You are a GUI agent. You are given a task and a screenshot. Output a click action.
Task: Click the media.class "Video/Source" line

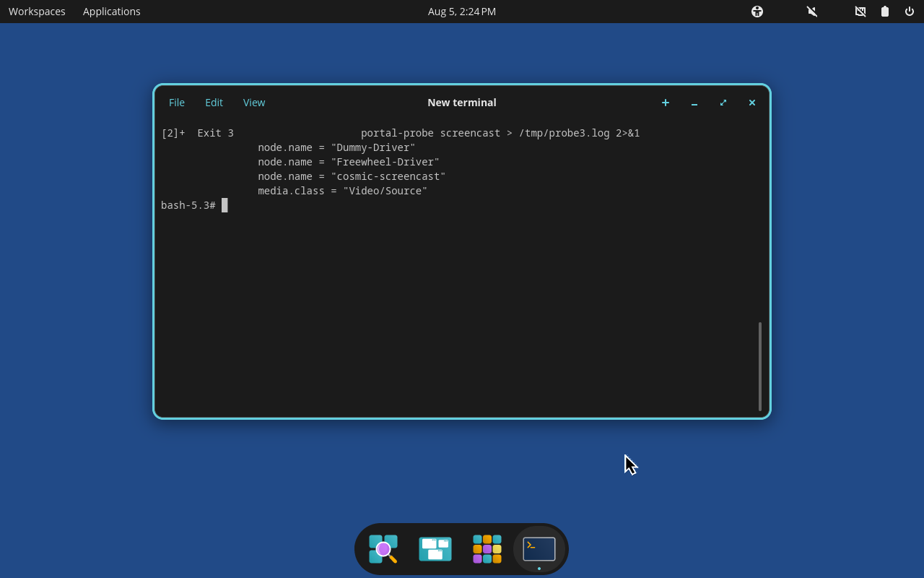(343, 191)
